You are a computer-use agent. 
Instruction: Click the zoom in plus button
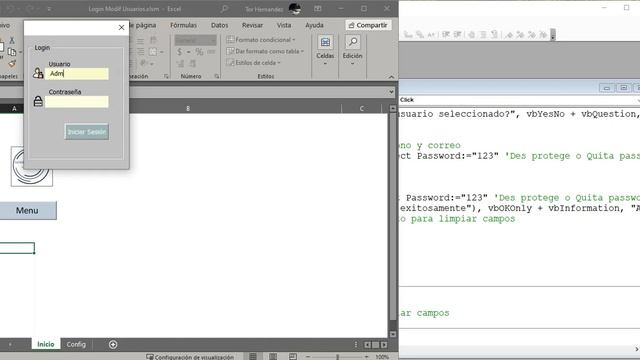[366, 357]
